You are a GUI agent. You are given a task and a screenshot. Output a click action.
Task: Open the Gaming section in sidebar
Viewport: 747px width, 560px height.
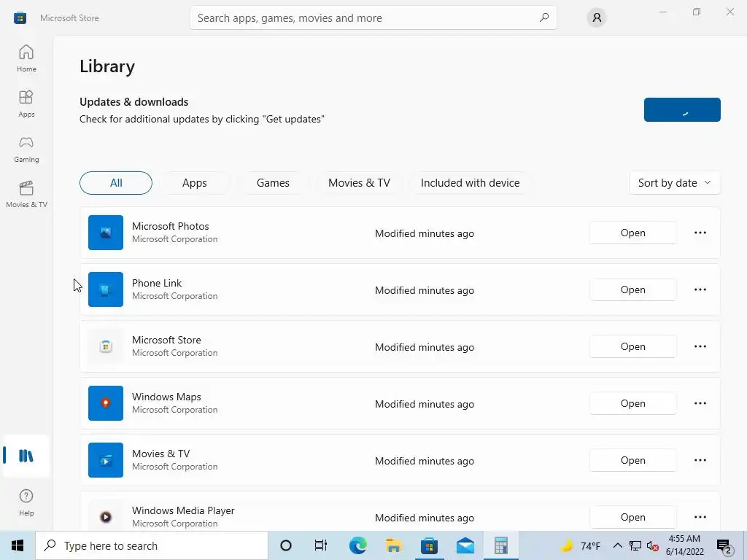(x=26, y=149)
